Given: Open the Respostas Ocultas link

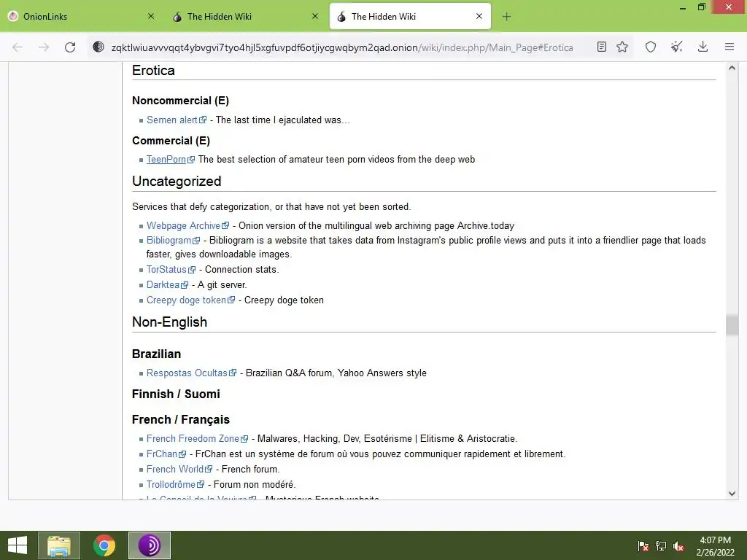Looking at the screenshot, I should point(187,373).
